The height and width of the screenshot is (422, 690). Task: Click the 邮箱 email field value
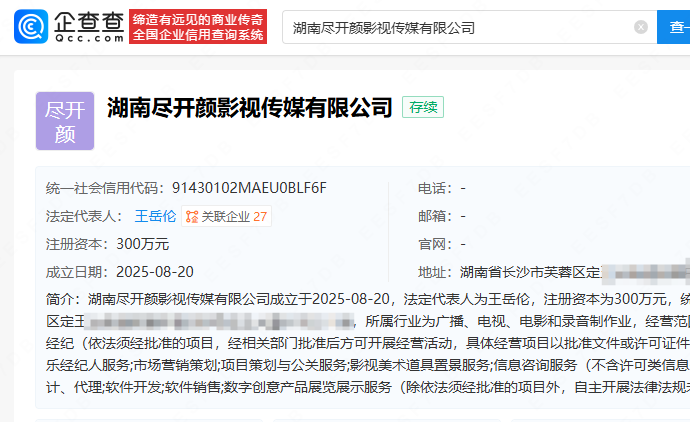(x=463, y=216)
